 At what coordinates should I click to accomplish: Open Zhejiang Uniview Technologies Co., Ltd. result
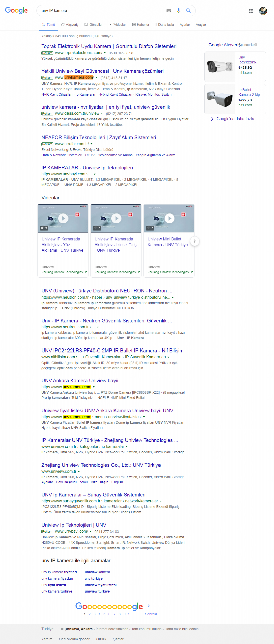point(101,465)
